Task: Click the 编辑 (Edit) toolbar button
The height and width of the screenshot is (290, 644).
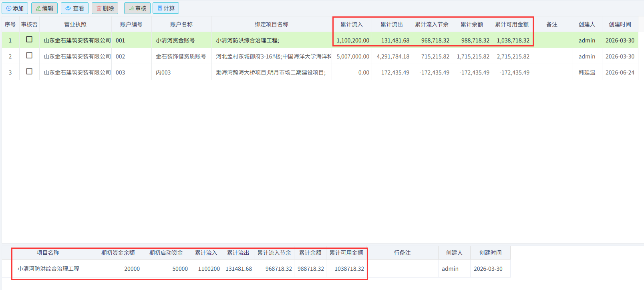Action: [44, 8]
